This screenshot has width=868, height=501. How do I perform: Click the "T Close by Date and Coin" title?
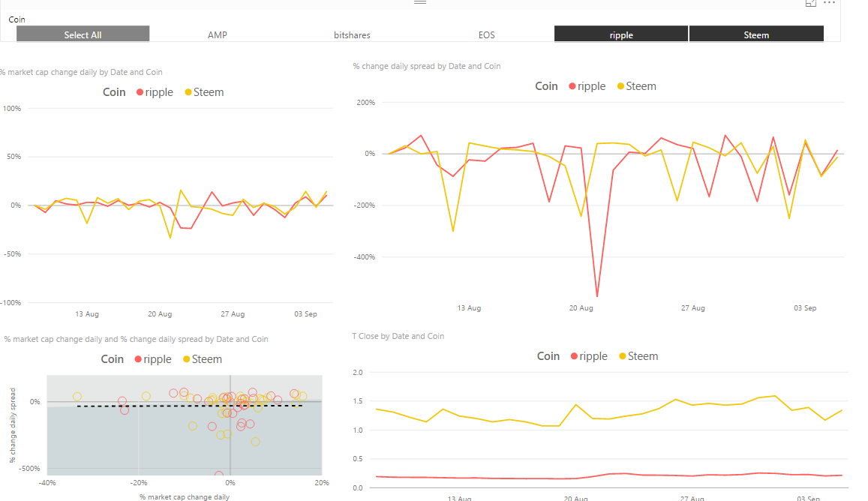[398, 336]
